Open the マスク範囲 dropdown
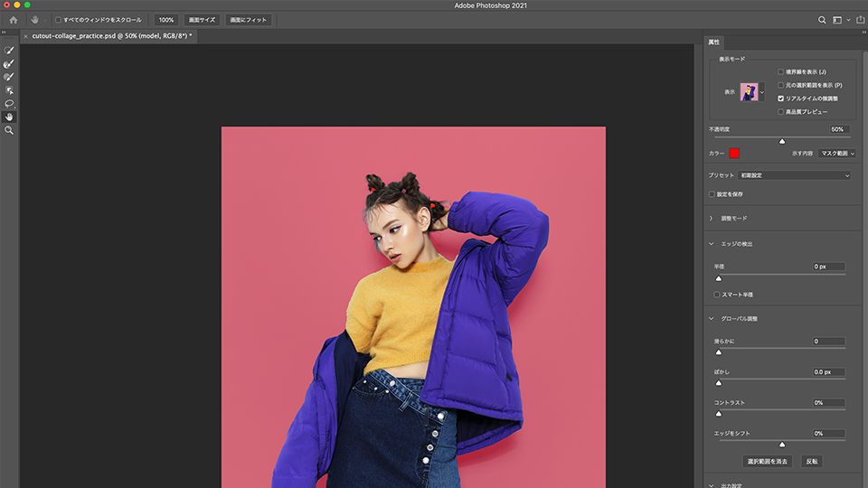The width and height of the screenshot is (868, 488). (x=837, y=154)
